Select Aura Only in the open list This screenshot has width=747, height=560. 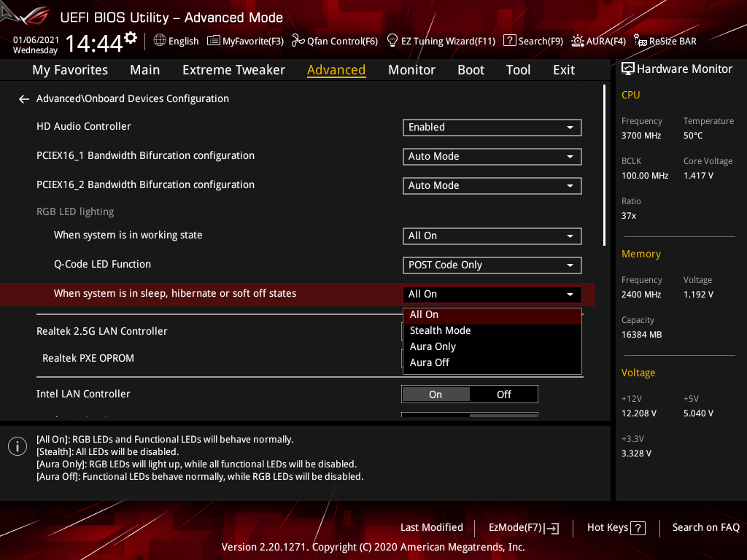click(492, 346)
